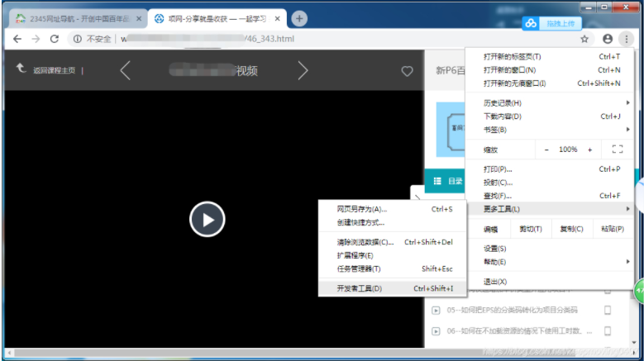Image resolution: width=644 pixels, height=361 pixels.
Task: Go to next video with right chevron
Action: pyautogui.click(x=303, y=71)
